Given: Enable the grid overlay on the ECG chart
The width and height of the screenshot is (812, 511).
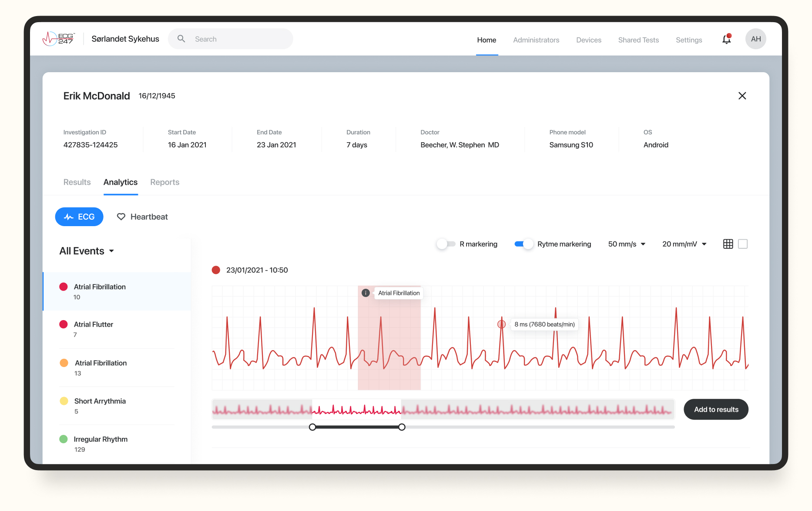Looking at the screenshot, I should click(x=728, y=244).
